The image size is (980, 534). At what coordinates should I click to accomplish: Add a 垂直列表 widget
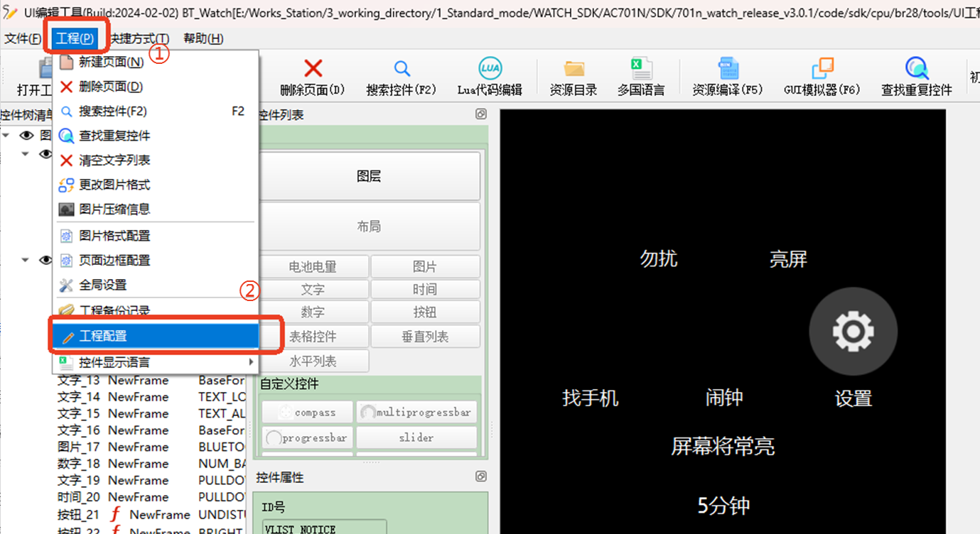425,337
